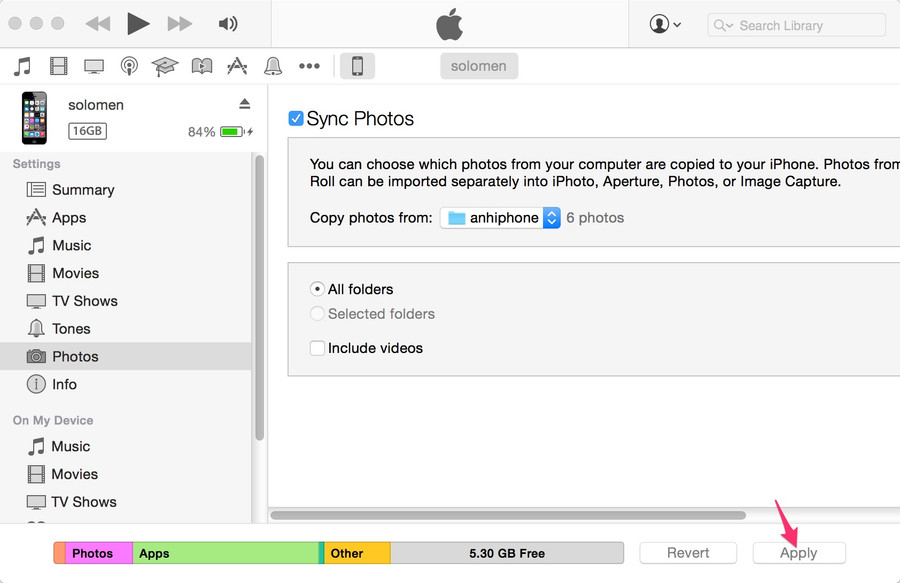Image resolution: width=900 pixels, height=583 pixels.
Task: Select the Selected folders radio button
Action: pyautogui.click(x=317, y=313)
